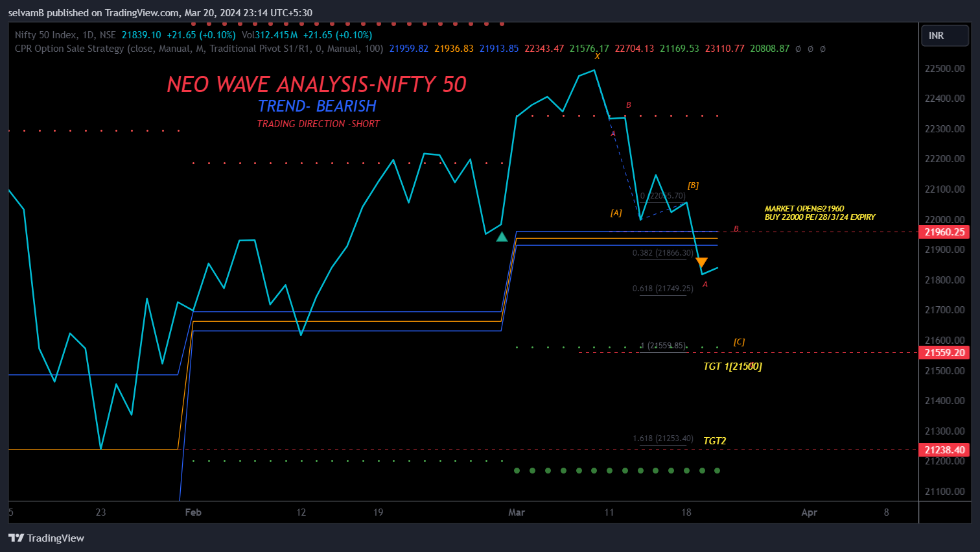Click the 21559.20 price label
Viewport: 980px width, 552px height.
click(944, 353)
